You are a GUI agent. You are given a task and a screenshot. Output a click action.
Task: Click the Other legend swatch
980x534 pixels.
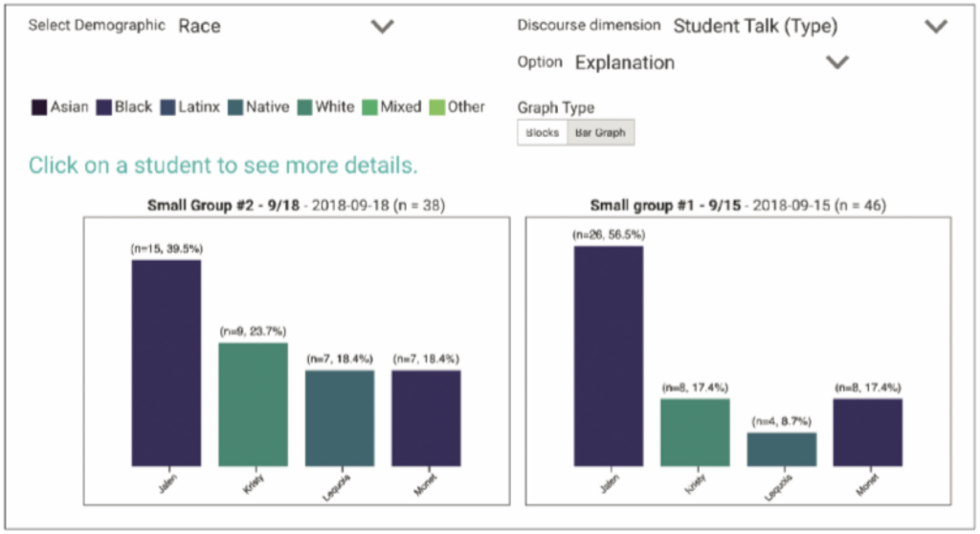[x=436, y=107]
